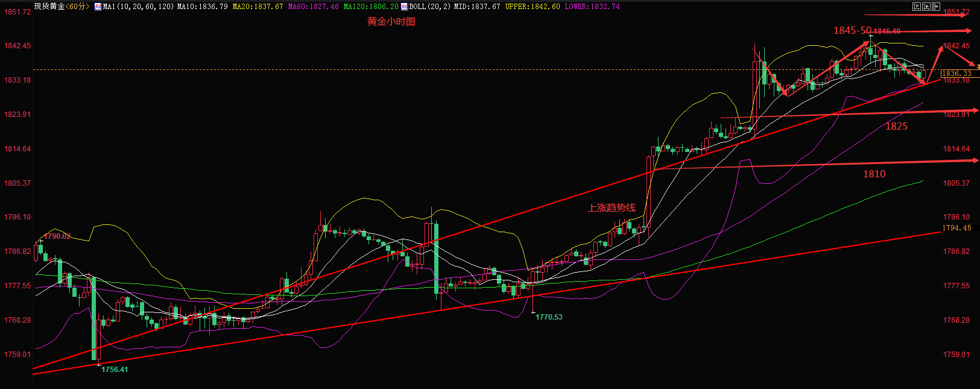
Task: Click the middle play-style chart control icon
Action: pos(926,7)
